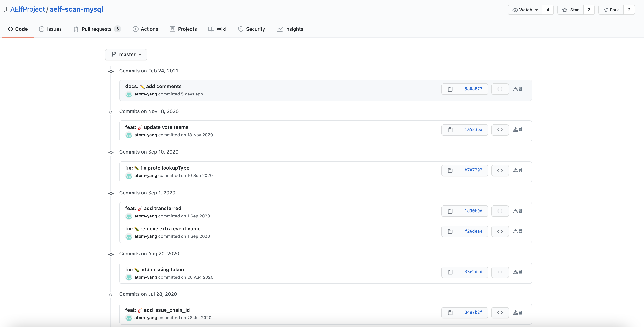The height and width of the screenshot is (327, 644).
Task: Open commit 'fix: remove extra event name'
Action: 163,229
